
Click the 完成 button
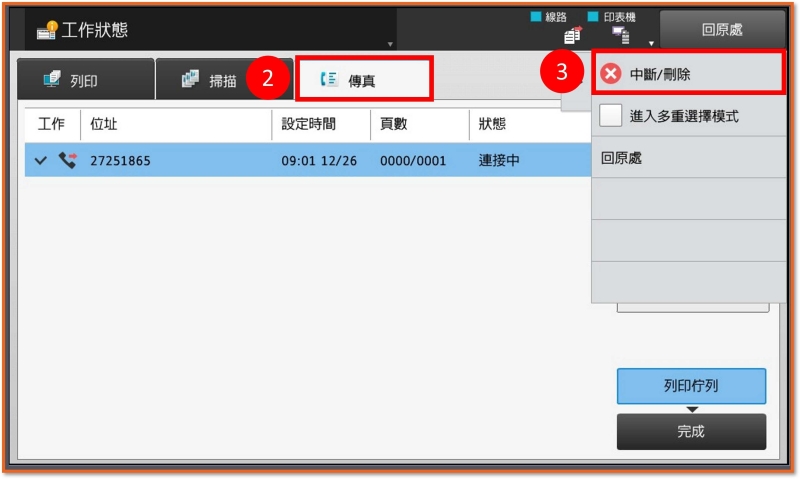tap(691, 432)
